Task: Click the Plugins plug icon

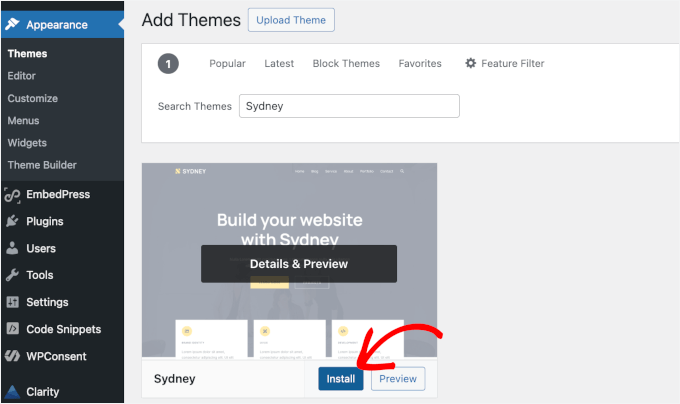Action: 12,221
